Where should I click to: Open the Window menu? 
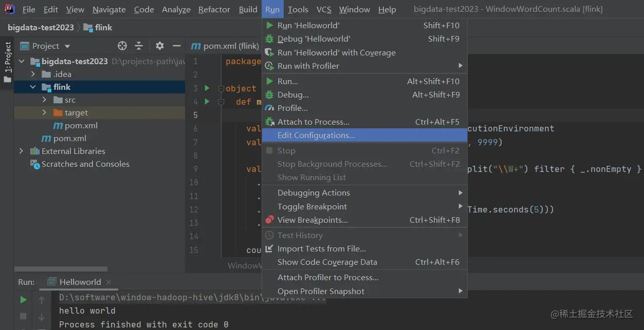point(355,9)
